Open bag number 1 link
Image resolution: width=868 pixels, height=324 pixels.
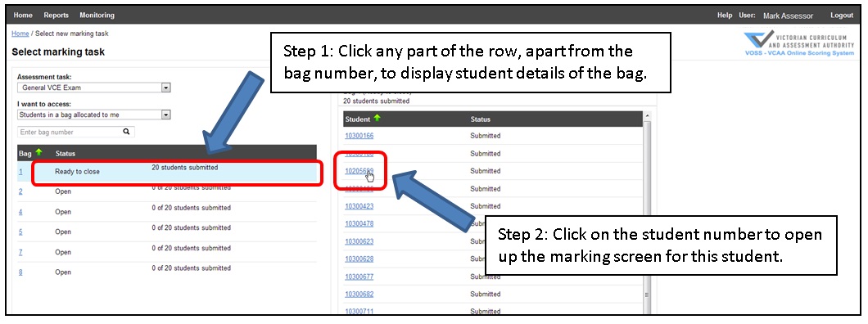(x=20, y=172)
